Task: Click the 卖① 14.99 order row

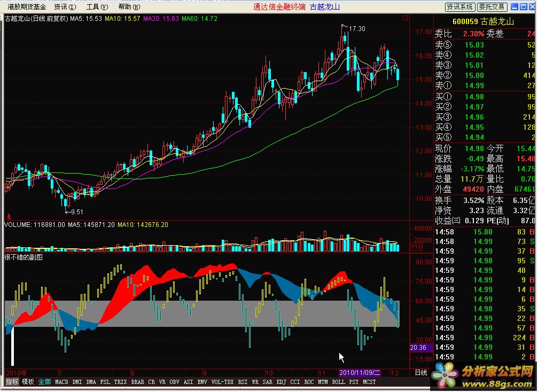Action: (x=486, y=85)
